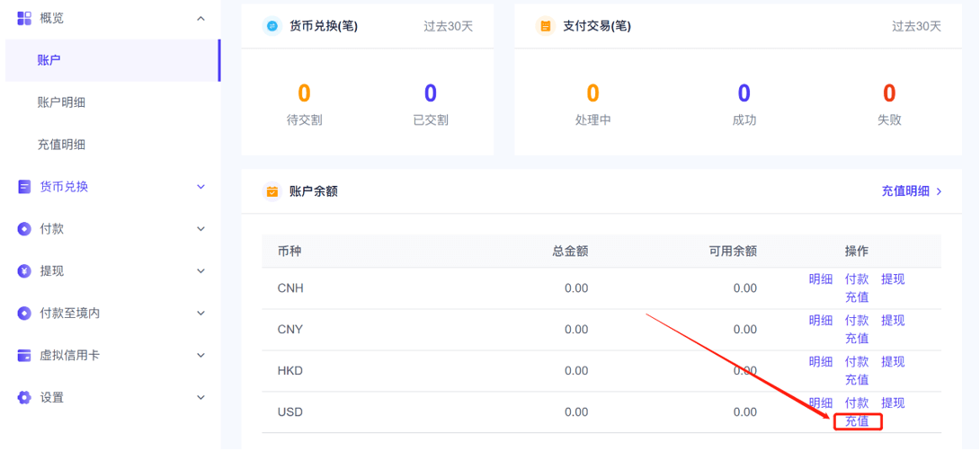Click 明细 in the CNY row
This screenshot has width=980, height=451.
tap(821, 321)
